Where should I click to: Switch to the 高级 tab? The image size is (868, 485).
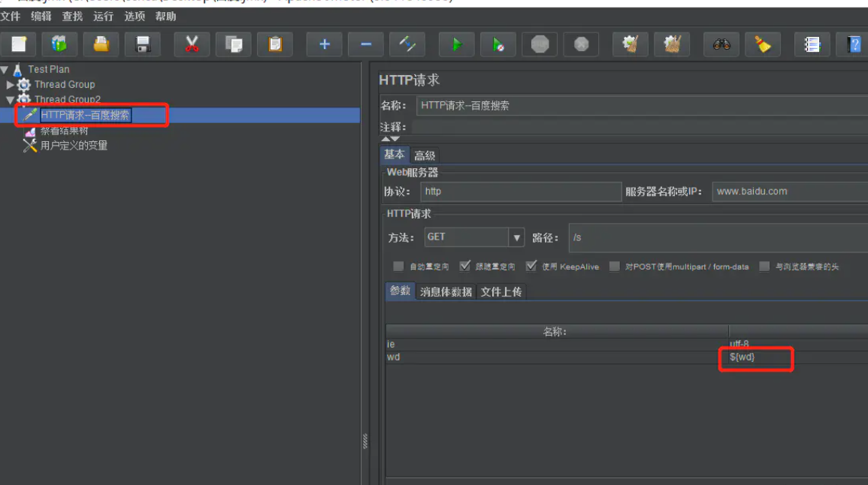[425, 155]
